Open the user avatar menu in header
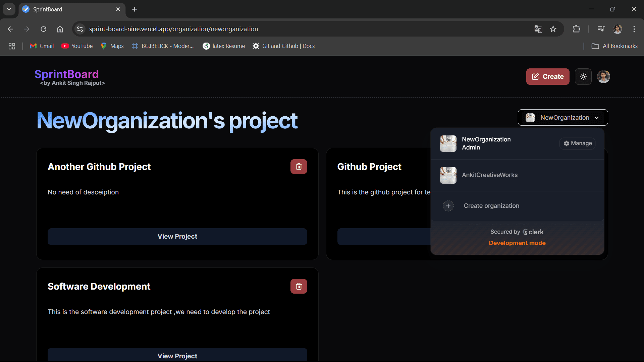644x362 pixels. pos(603,77)
